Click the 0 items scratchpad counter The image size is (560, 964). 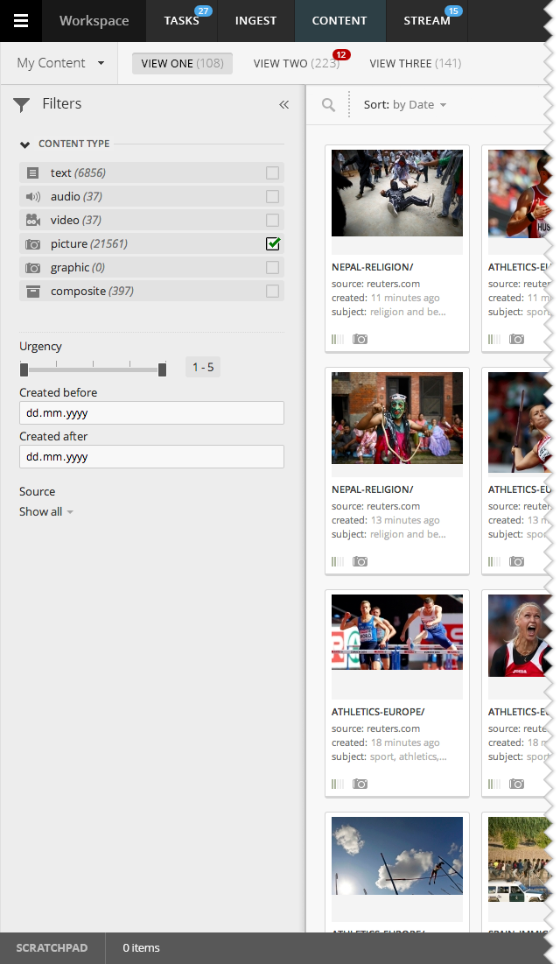(x=142, y=948)
